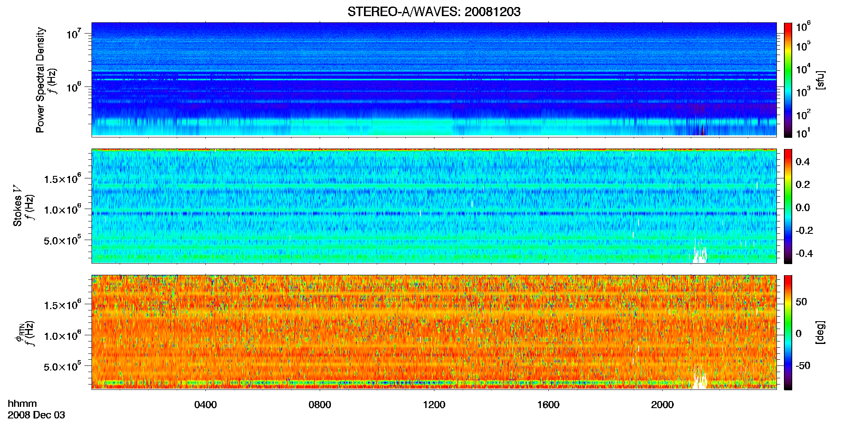Click the power spectral density spectrogram panel

pyautogui.click(x=434, y=79)
